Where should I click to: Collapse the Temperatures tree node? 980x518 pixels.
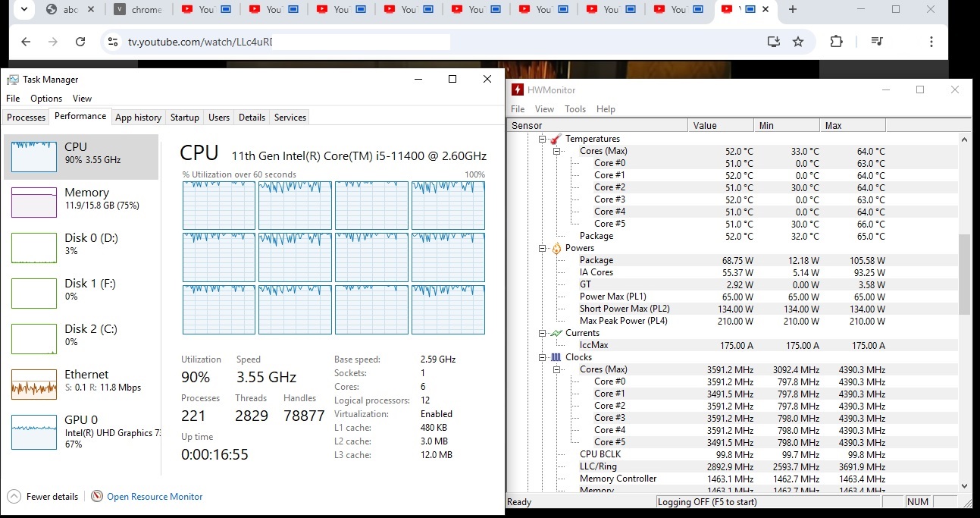(543, 139)
